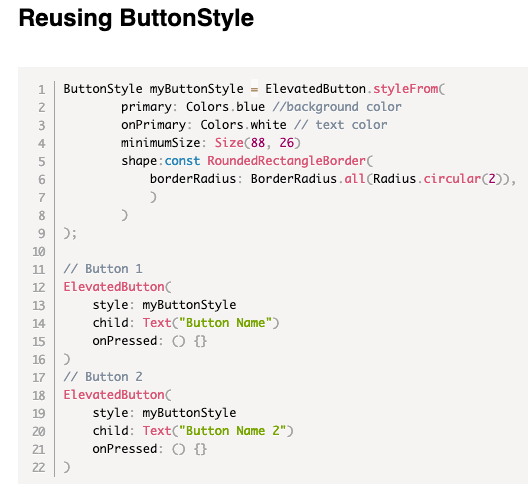Click the "Reusing ButtonStyle" heading

(136, 18)
